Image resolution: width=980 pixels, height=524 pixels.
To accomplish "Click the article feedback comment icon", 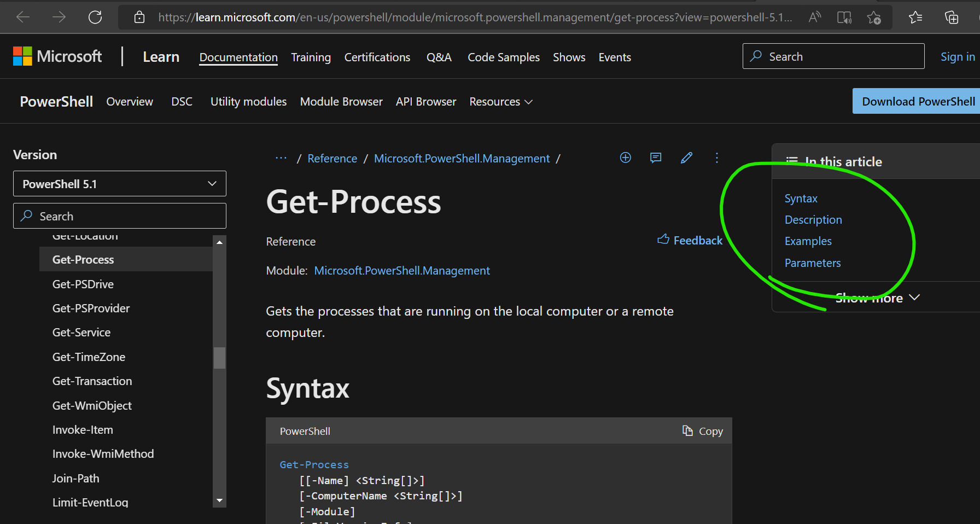I will tap(656, 158).
